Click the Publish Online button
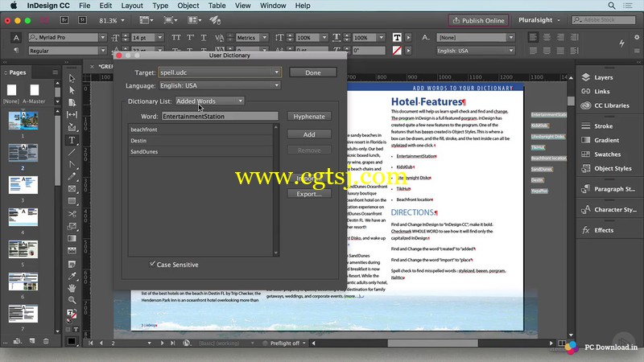This screenshot has height=362, width=644. [x=478, y=20]
